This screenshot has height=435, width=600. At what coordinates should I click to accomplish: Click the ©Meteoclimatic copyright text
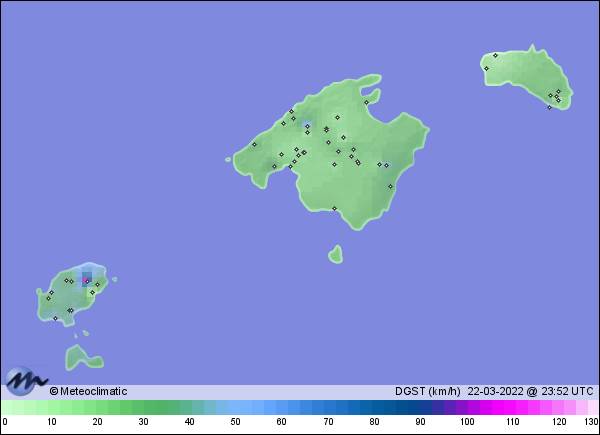[x=88, y=391]
